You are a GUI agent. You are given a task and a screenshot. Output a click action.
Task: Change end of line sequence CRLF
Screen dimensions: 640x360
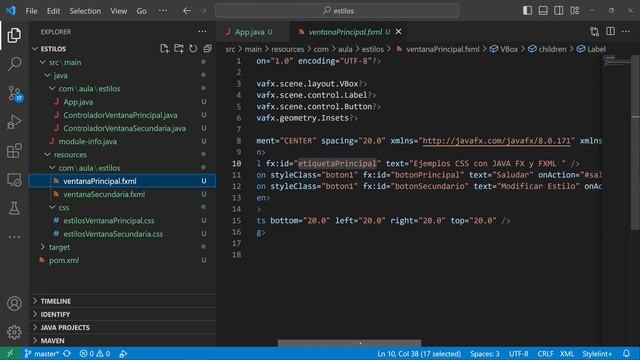[x=545, y=353]
